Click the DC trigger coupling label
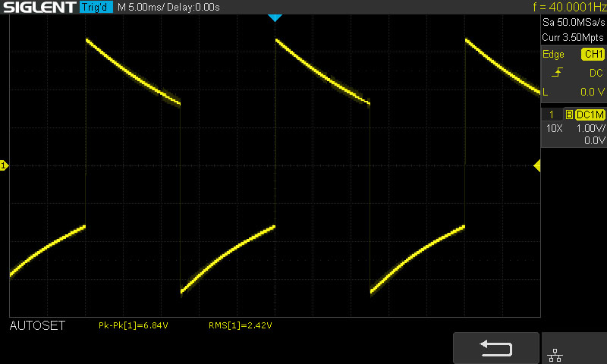 [596, 73]
